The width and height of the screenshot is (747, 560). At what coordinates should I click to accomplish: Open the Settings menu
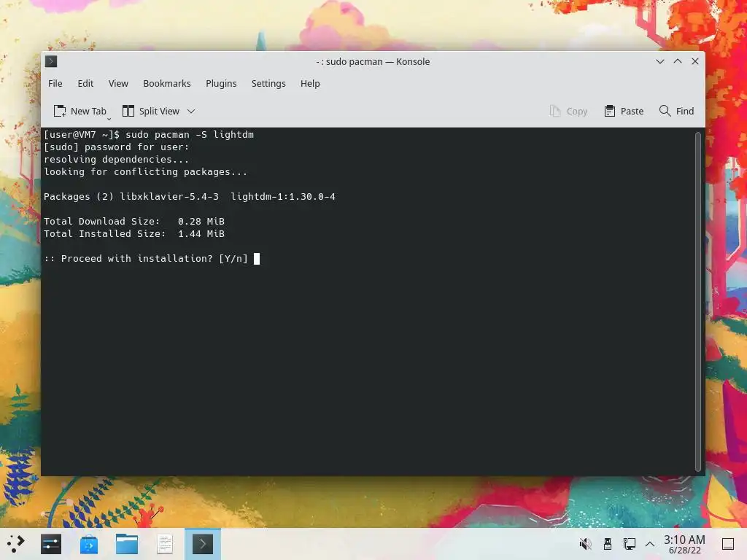(x=268, y=83)
